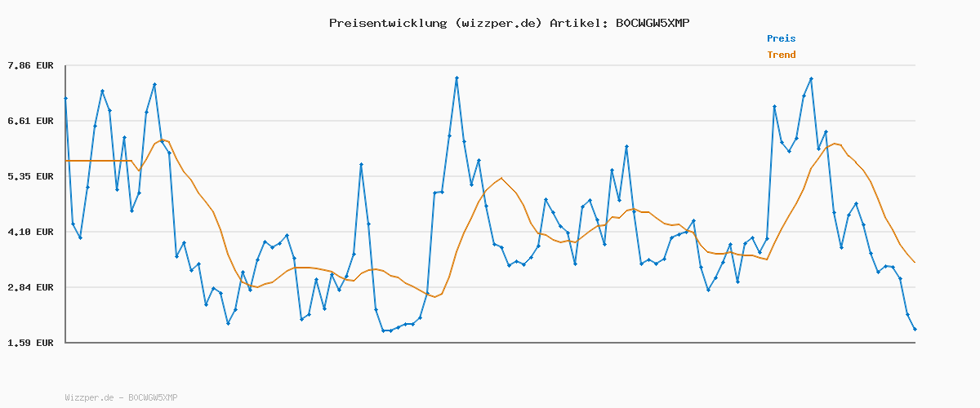Image resolution: width=980 pixels, height=408 pixels.
Task: Click the first blue price point at left edge
Action: coord(65,99)
